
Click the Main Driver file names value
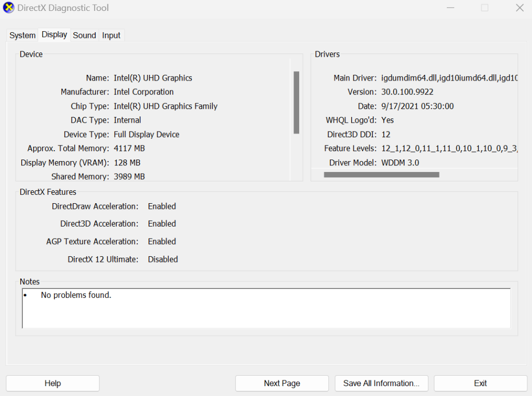tap(449, 78)
